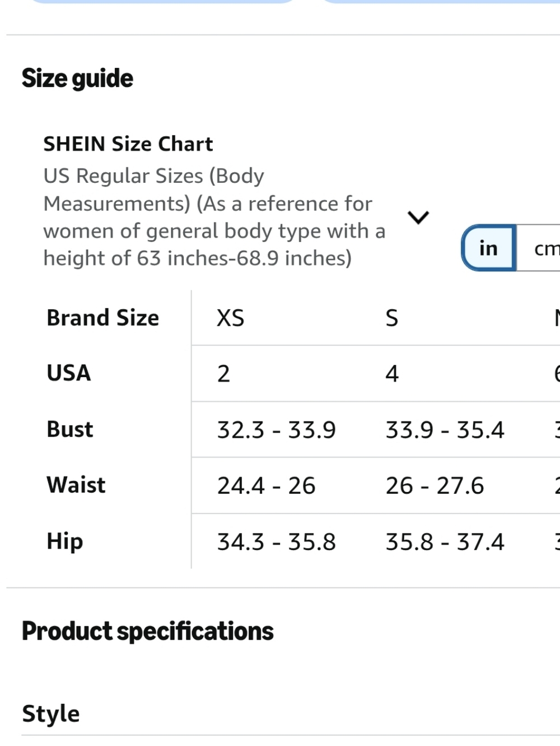
Task: Open the Product specifications section
Action: coord(148,632)
